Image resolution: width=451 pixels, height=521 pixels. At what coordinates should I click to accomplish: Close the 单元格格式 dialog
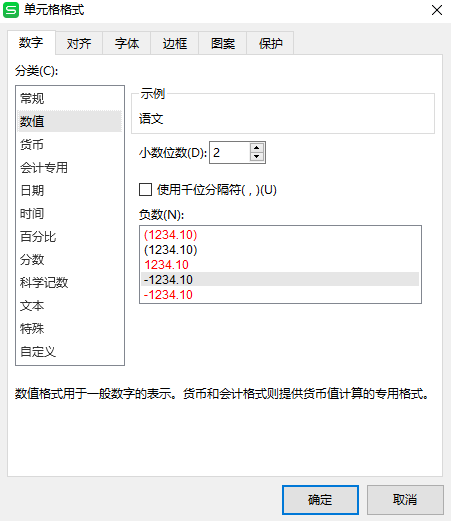pyautogui.click(x=437, y=10)
